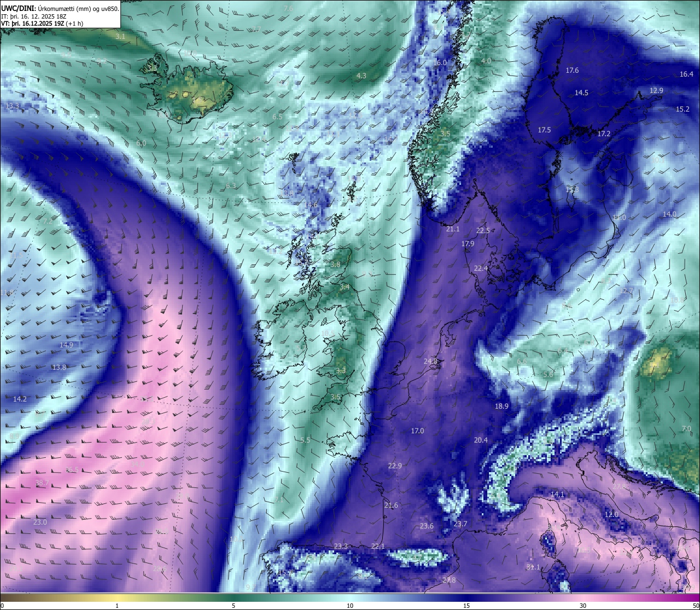
Task: Click the 22.4 value on map
Action: tap(481, 268)
